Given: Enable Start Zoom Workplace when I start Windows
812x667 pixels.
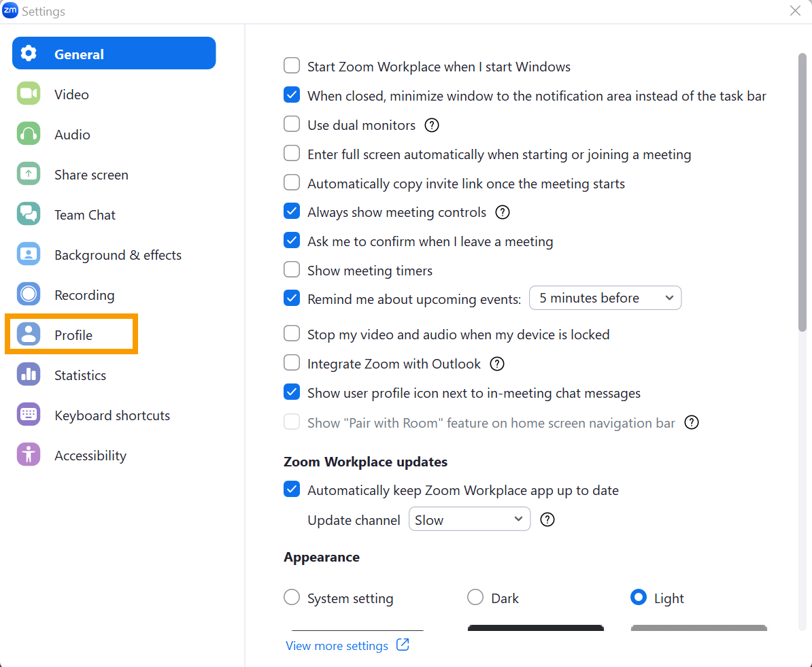Looking at the screenshot, I should pos(292,66).
